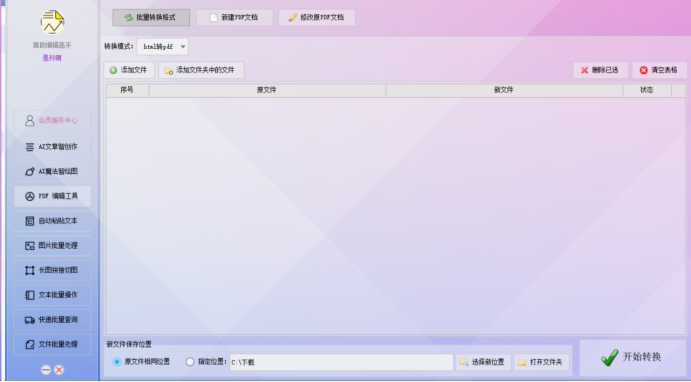The image size is (691, 382).
Task: Click the 选择新位置 button
Action: 483,362
